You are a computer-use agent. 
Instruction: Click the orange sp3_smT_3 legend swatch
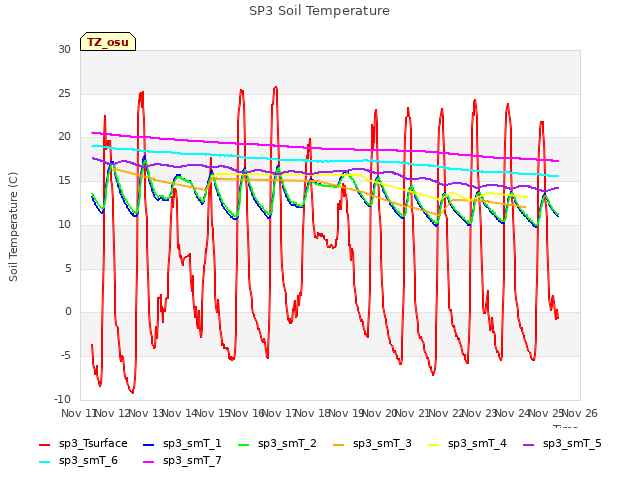tap(338, 444)
